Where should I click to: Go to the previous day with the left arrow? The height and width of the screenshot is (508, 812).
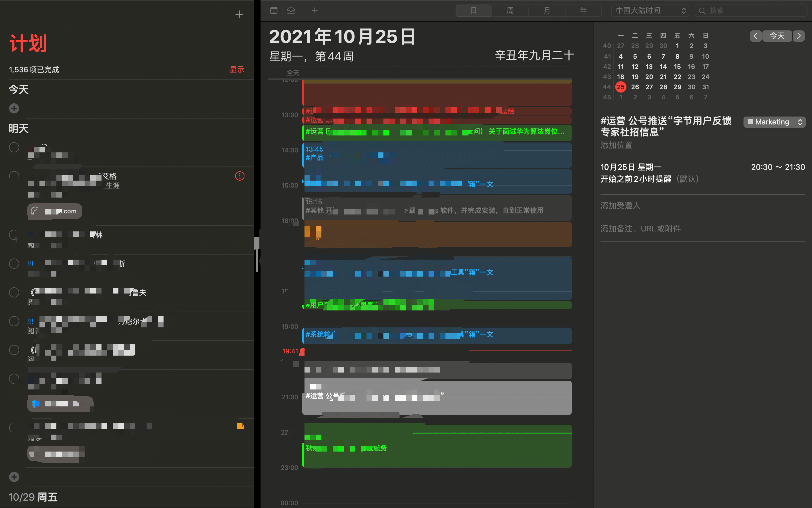tap(755, 36)
